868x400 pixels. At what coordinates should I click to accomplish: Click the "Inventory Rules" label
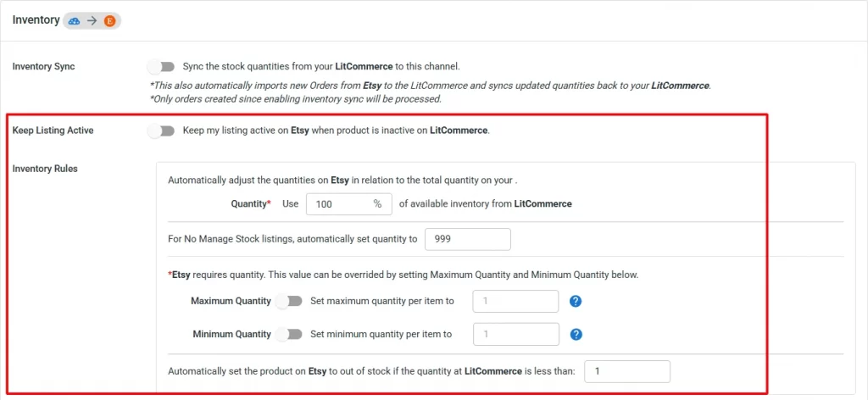[x=45, y=169]
